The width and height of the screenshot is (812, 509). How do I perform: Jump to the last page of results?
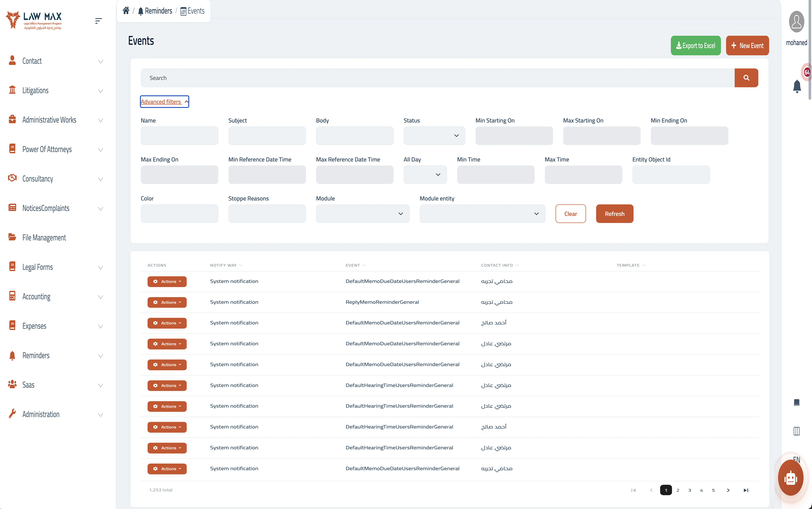[x=746, y=490]
